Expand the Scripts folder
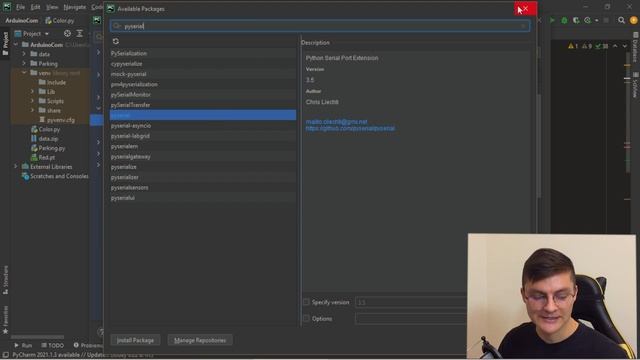Viewport: 640px width, 360px height. pos(32,101)
